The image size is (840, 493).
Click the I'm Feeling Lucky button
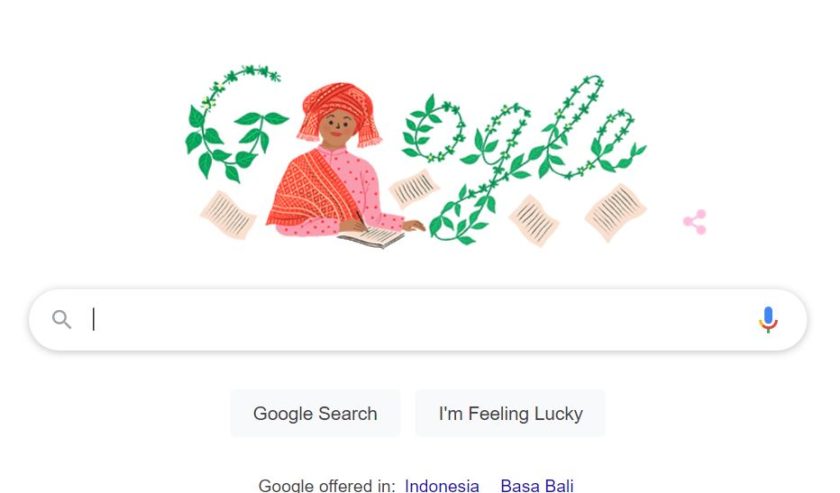[510, 413]
